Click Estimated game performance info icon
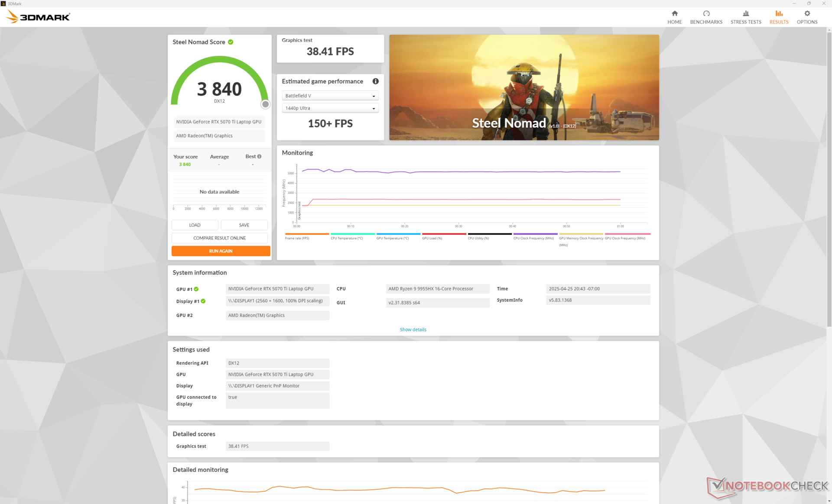The height and width of the screenshot is (504, 832). [375, 81]
